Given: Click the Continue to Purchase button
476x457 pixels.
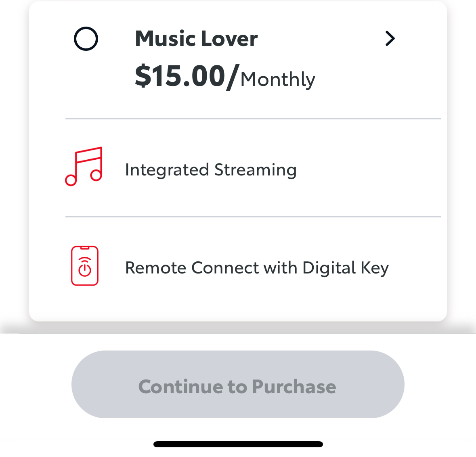Looking at the screenshot, I should pos(238,384).
